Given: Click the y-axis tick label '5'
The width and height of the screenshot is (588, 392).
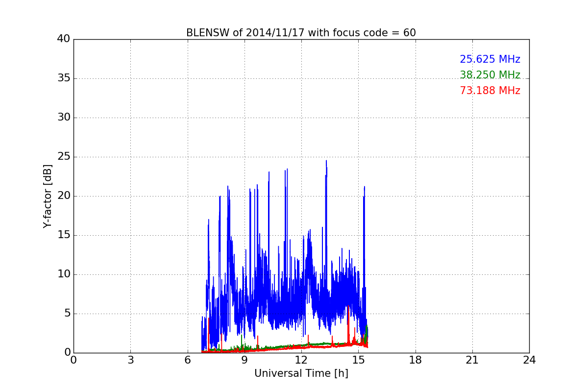Looking at the screenshot, I should 67,314.
